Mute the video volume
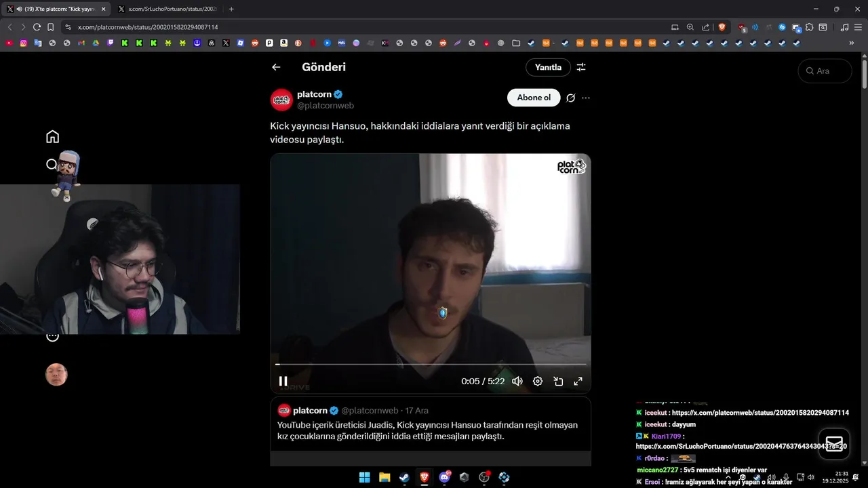 pos(517,382)
